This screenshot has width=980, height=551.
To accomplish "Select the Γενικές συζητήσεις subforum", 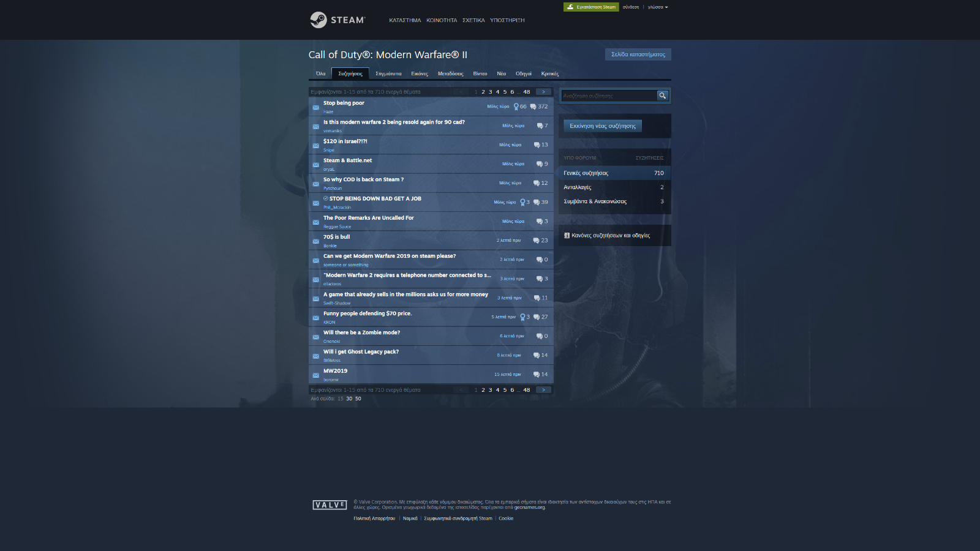I will coord(614,173).
